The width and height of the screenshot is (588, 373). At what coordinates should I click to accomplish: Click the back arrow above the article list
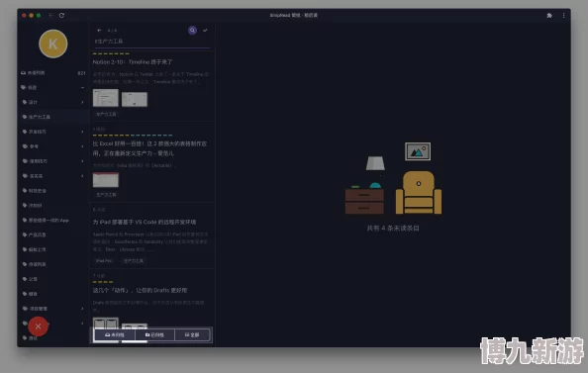coord(99,31)
